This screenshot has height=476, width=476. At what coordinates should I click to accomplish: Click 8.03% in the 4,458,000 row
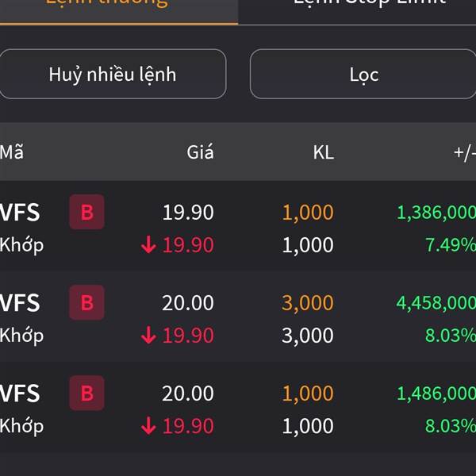(x=451, y=335)
